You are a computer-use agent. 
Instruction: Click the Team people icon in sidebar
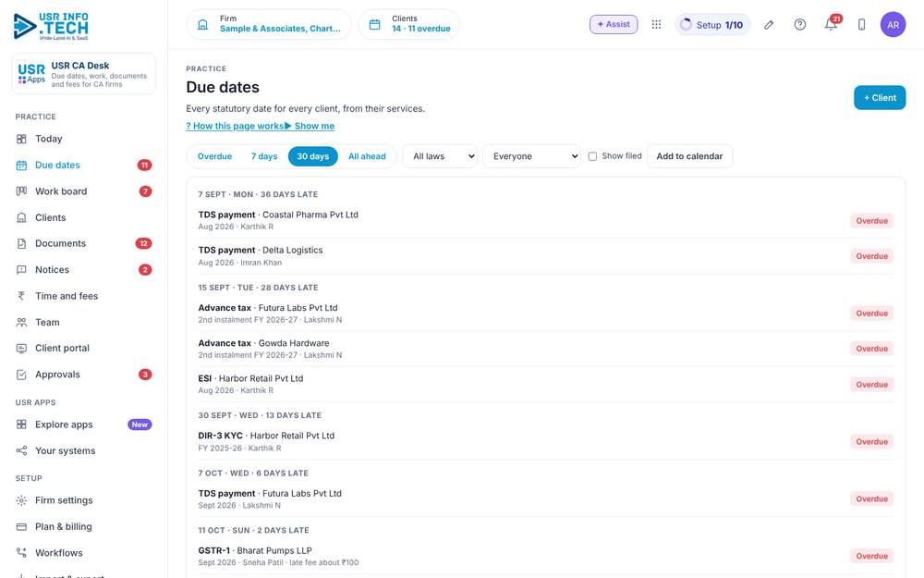click(21, 322)
